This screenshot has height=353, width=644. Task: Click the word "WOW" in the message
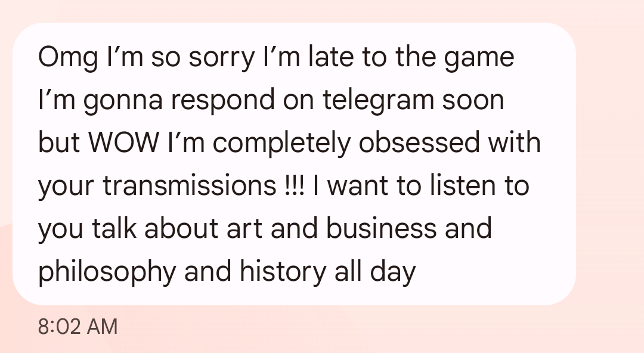click(123, 143)
